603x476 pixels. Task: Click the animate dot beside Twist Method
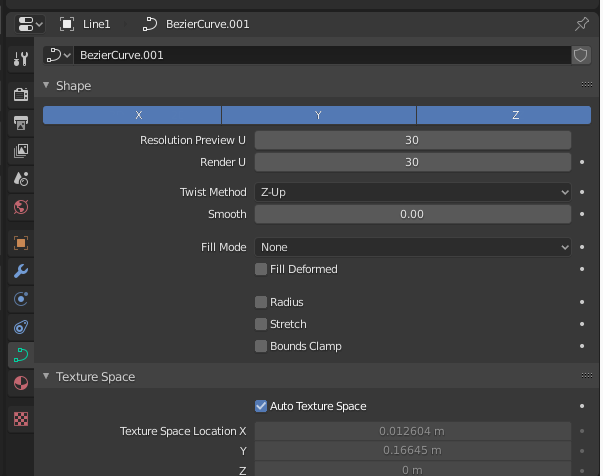582,192
